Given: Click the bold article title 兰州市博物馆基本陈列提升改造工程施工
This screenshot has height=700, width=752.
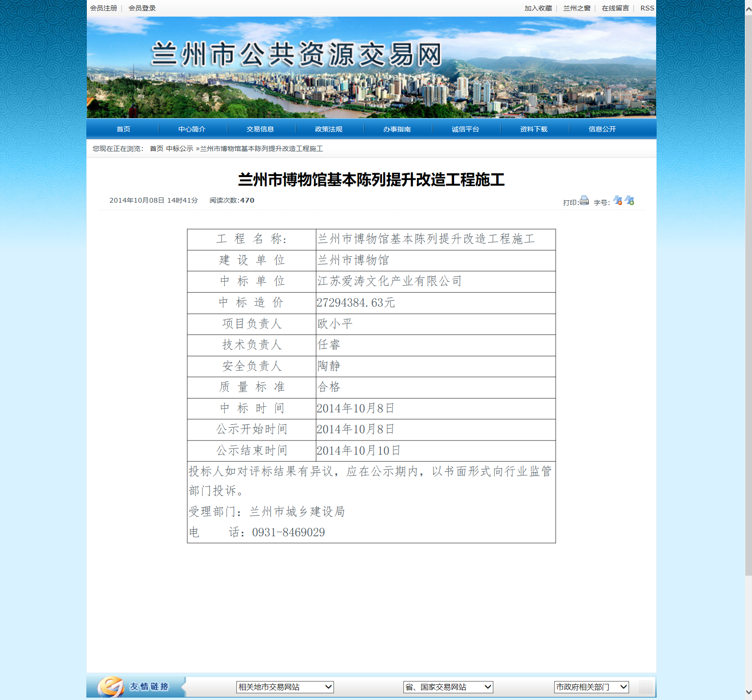Looking at the screenshot, I should click(371, 180).
